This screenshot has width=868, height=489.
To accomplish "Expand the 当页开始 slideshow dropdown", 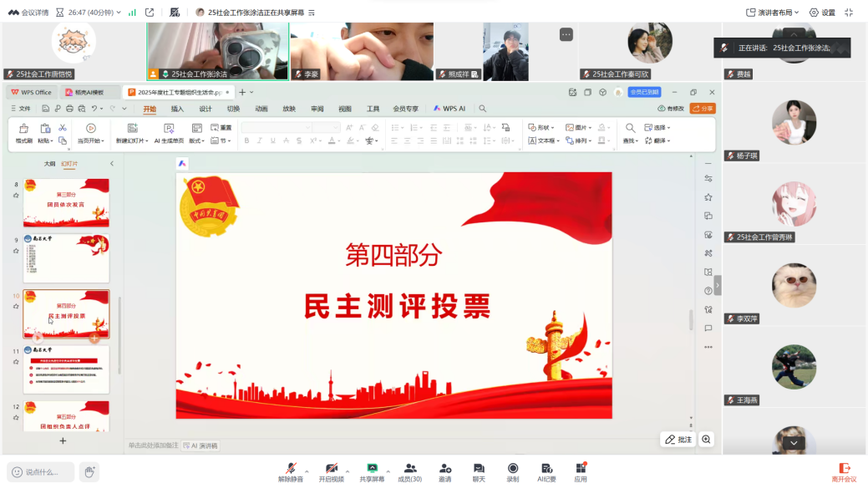I will pyautogui.click(x=90, y=141).
